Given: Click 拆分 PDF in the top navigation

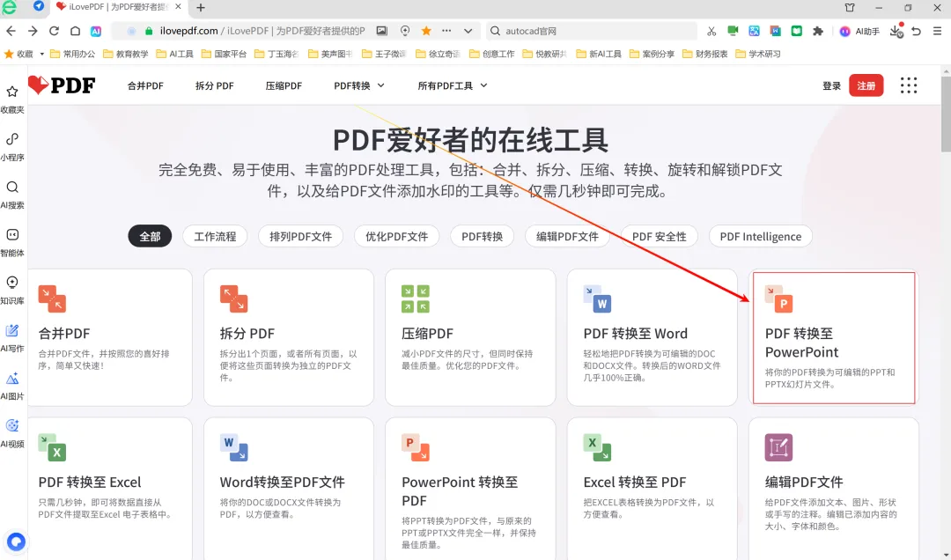Looking at the screenshot, I should click(x=215, y=85).
